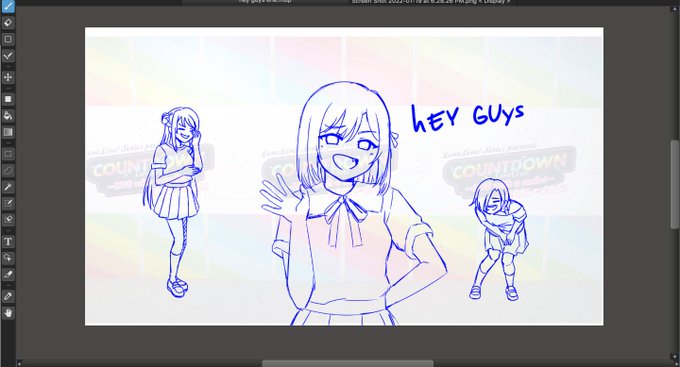680x367 pixels.
Task: Select the Hand pan tool
Action: pos(8,313)
